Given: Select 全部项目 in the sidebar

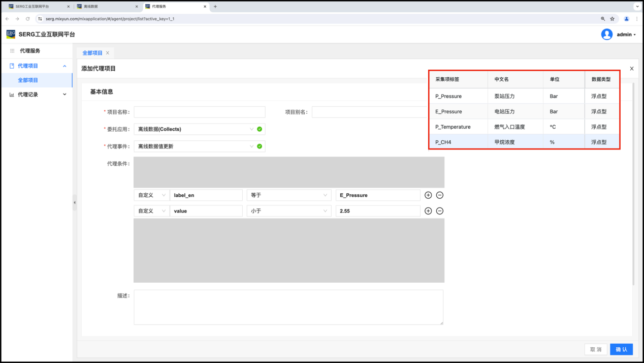Looking at the screenshot, I should (28, 80).
